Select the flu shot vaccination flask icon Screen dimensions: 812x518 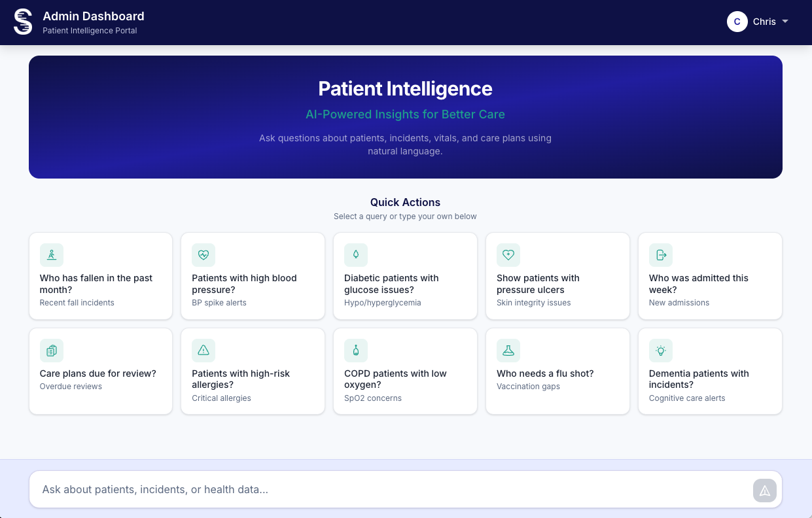click(508, 351)
